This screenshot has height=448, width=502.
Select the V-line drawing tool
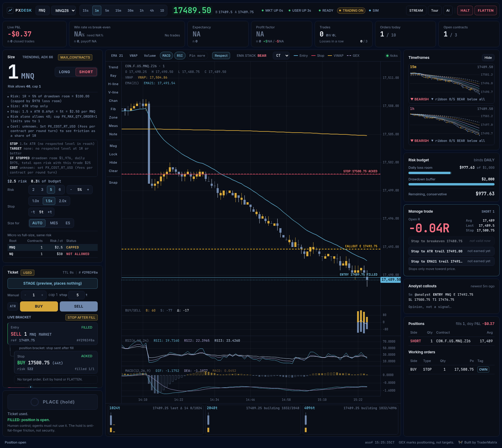click(x=113, y=92)
